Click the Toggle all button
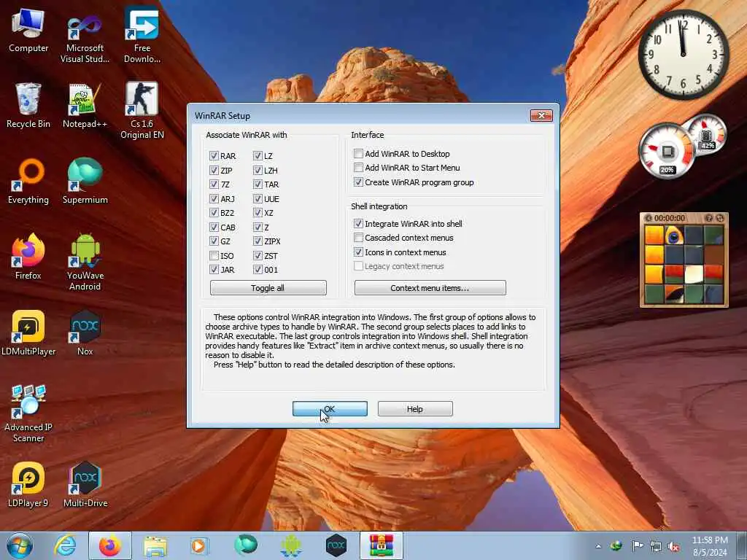 268,287
